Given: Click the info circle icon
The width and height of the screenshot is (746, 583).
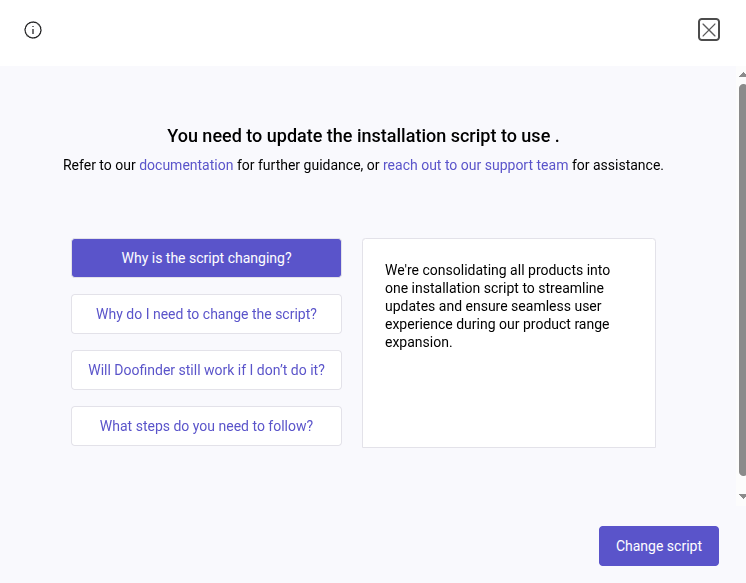Looking at the screenshot, I should pos(33,30).
